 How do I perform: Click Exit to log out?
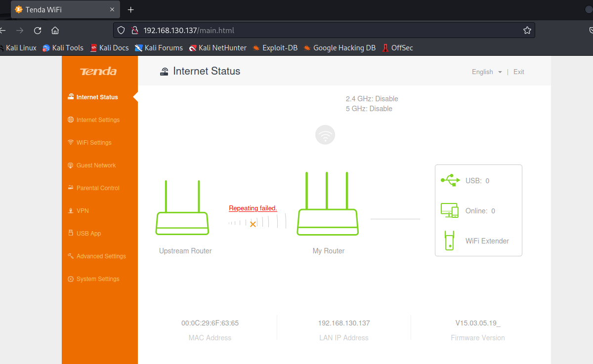(x=518, y=72)
